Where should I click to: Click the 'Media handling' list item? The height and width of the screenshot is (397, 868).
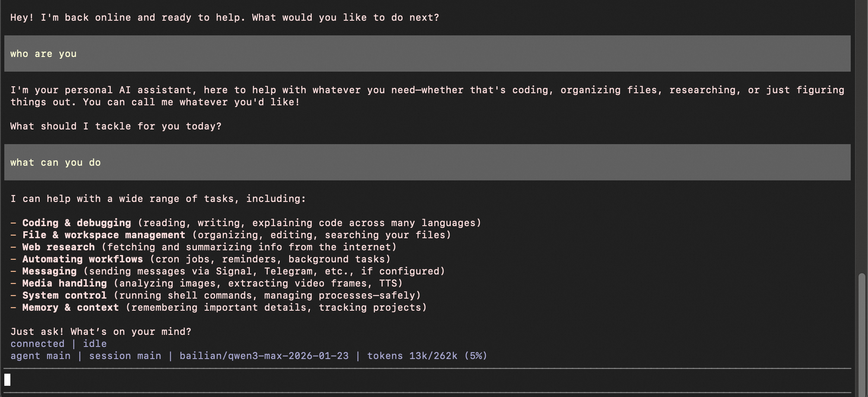[x=64, y=284]
